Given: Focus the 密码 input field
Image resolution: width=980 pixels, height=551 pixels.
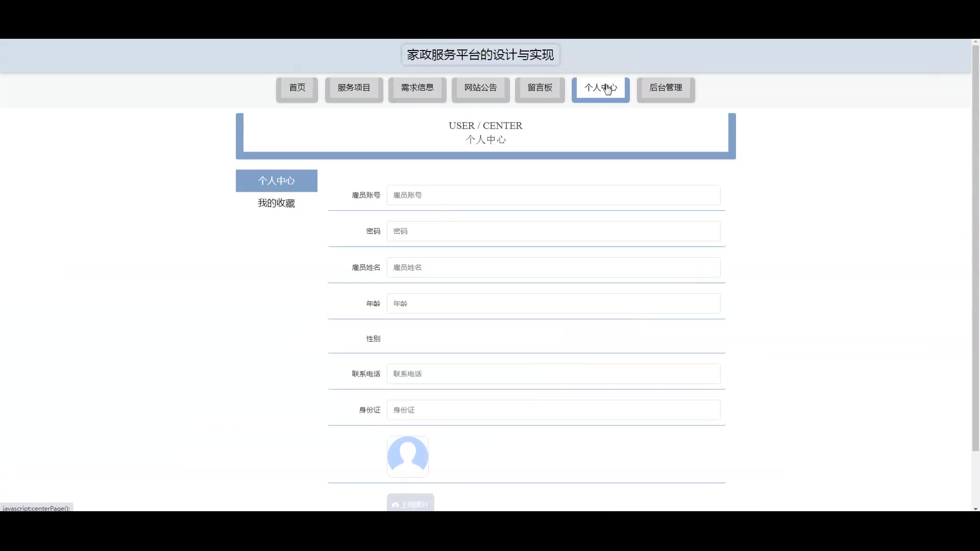Looking at the screenshot, I should tap(553, 231).
